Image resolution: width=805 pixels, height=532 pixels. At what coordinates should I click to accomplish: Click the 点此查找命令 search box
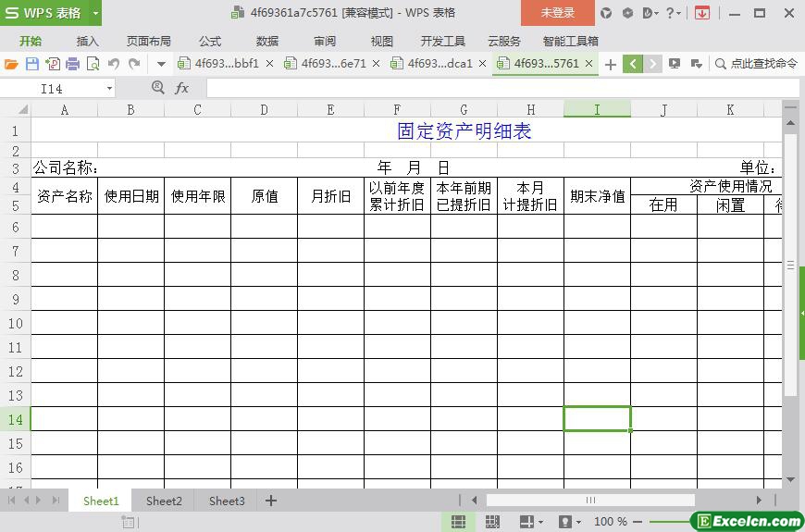point(757,64)
